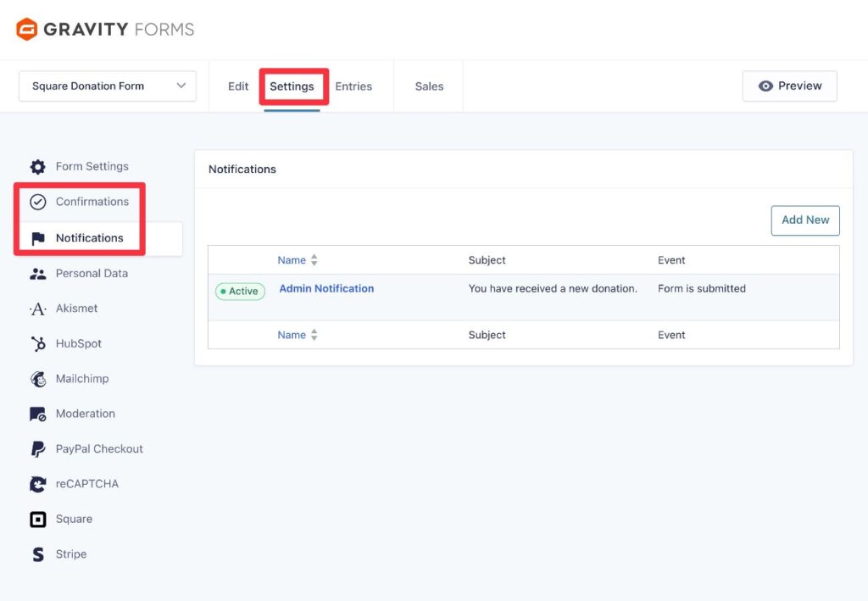Viewport: 868px width, 601px height.
Task: Click the Confirmations checkmark circle icon
Action: point(37,202)
